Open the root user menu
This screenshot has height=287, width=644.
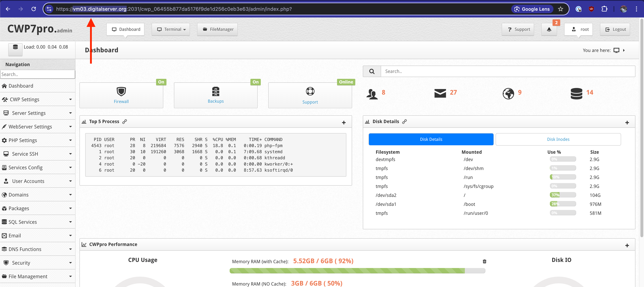578,29
